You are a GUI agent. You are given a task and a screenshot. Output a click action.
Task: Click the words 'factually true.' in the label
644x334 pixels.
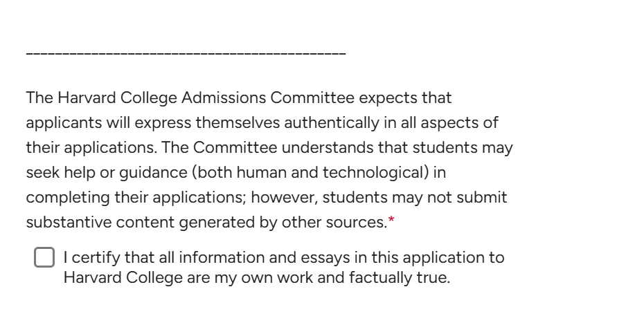pos(400,278)
